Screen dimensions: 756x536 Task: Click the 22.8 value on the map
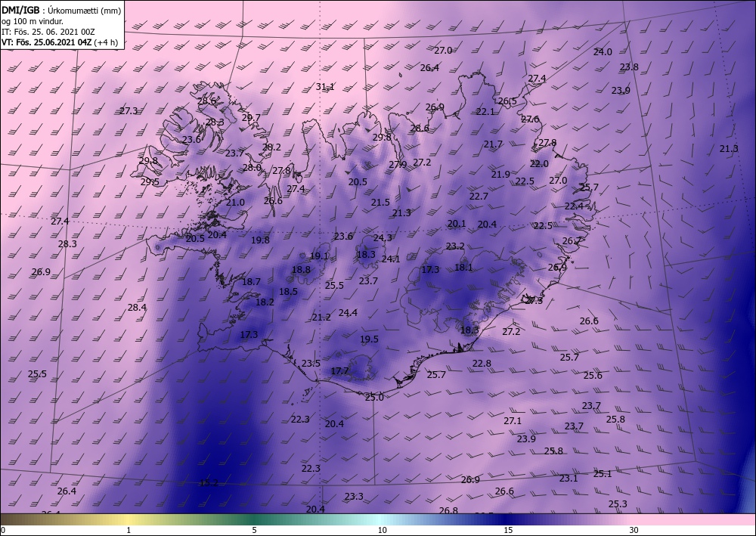click(482, 364)
